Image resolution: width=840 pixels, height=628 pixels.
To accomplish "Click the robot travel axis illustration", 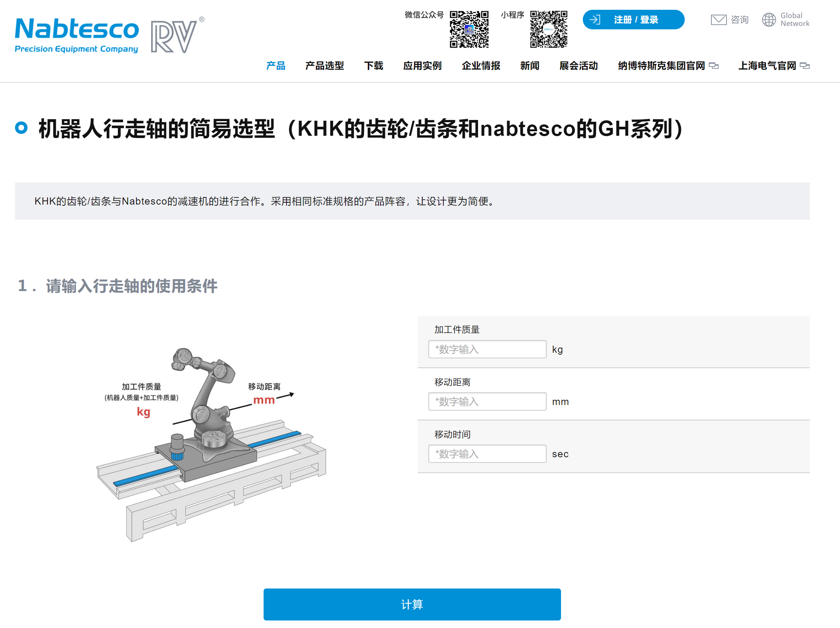I will coord(211,444).
